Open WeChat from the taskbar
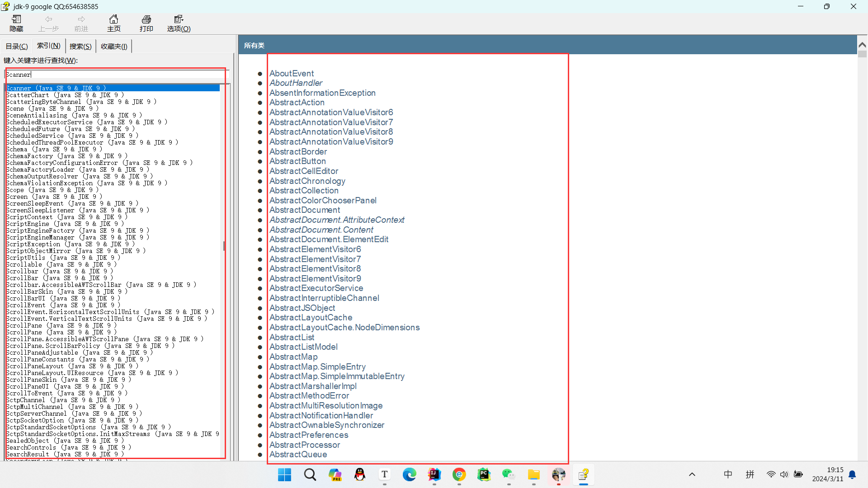The width and height of the screenshot is (868, 488). (509, 474)
